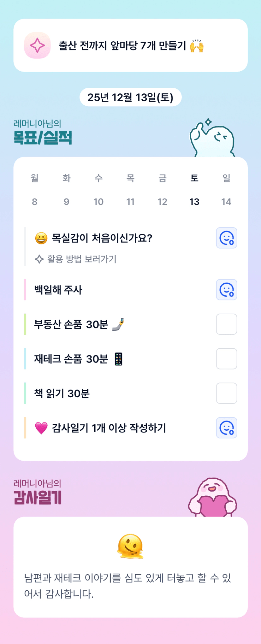
Task: Click the pink heart-holding mascot
Action: (x=212, y=498)
